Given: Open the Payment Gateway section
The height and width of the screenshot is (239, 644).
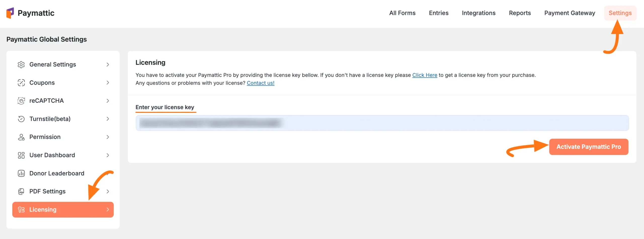Looking at the screenshot, I should tap(570, 13).
